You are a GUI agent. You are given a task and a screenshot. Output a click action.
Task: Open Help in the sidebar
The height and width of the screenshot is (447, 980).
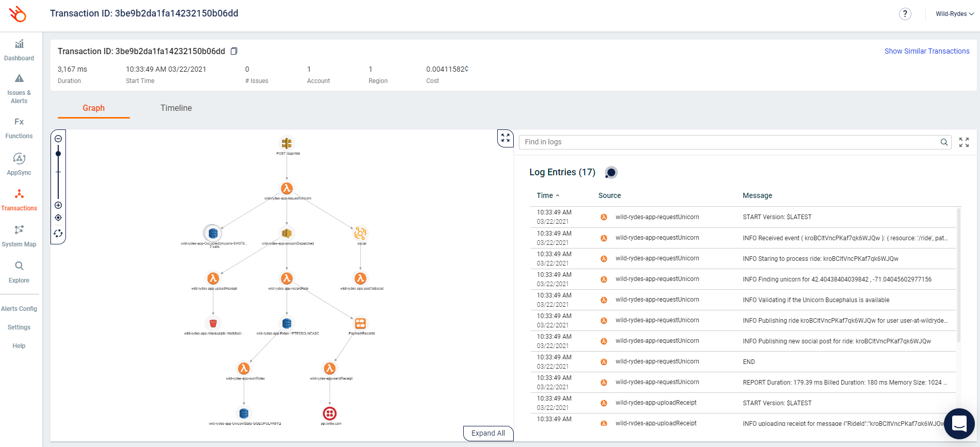tap(19, 346)
